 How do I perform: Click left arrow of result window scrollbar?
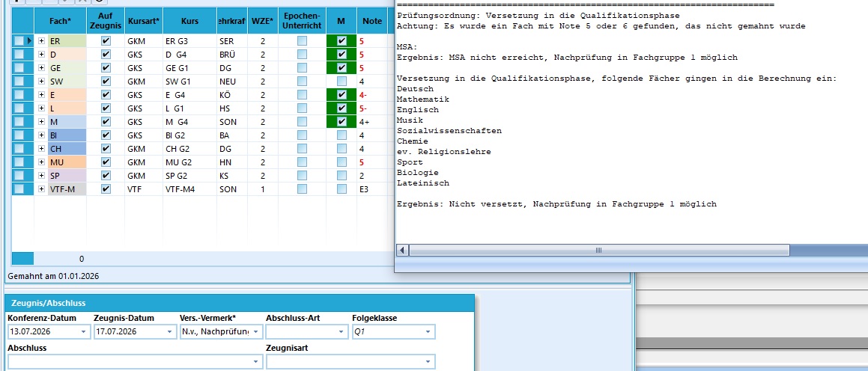click(402, 251)
